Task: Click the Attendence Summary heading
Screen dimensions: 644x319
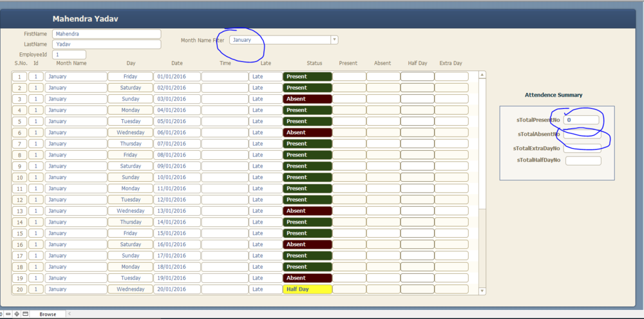Action: [553, 95]
